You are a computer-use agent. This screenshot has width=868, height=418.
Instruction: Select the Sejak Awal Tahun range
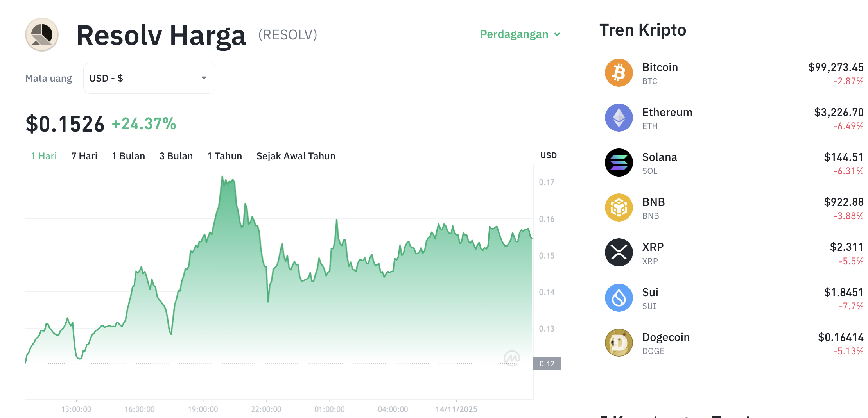point(296,156)
